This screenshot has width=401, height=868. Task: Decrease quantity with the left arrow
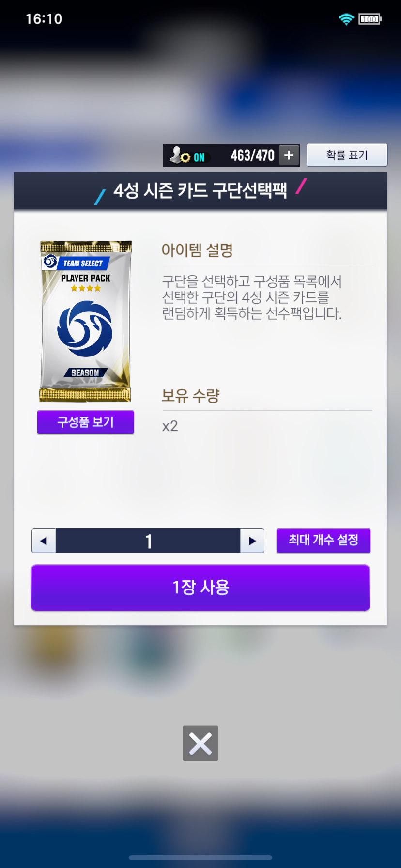[44, 541]
